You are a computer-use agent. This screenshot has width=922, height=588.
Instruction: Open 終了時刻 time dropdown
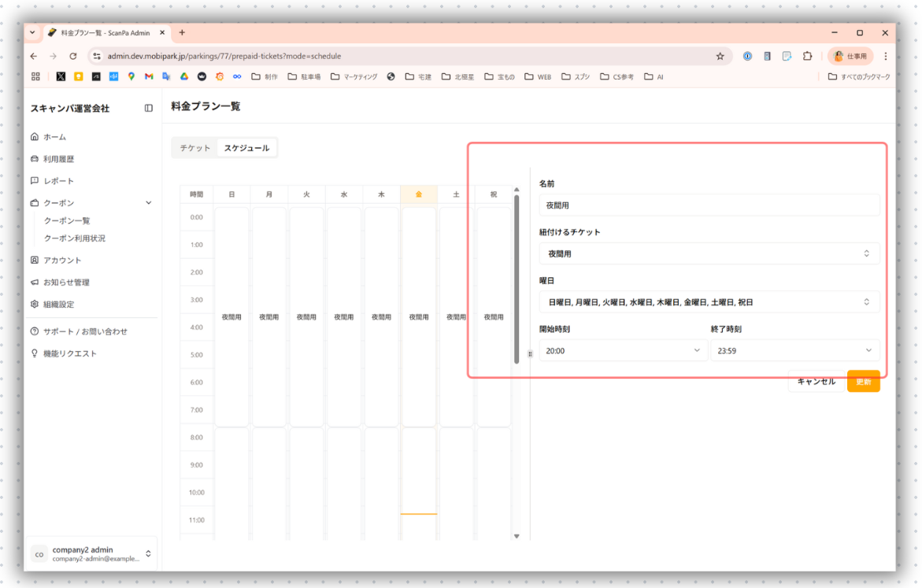point(794,350)
